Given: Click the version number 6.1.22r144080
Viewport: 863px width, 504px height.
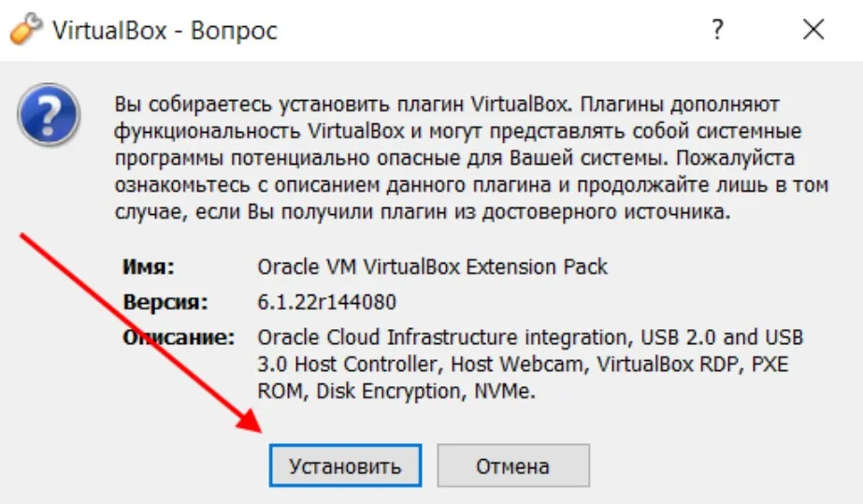Looking at the screenshot, I should pos(326,303).
